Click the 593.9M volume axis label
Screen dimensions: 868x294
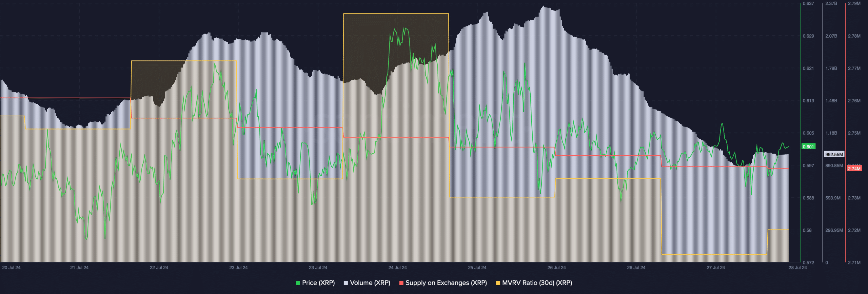pyautogui.click(x=833, y=198)
